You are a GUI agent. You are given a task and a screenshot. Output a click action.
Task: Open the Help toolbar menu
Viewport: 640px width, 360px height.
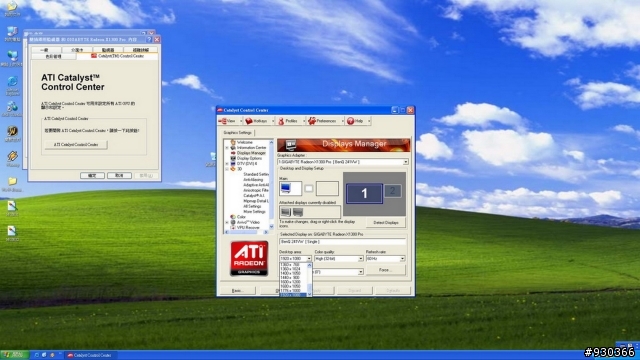[358, 121]
